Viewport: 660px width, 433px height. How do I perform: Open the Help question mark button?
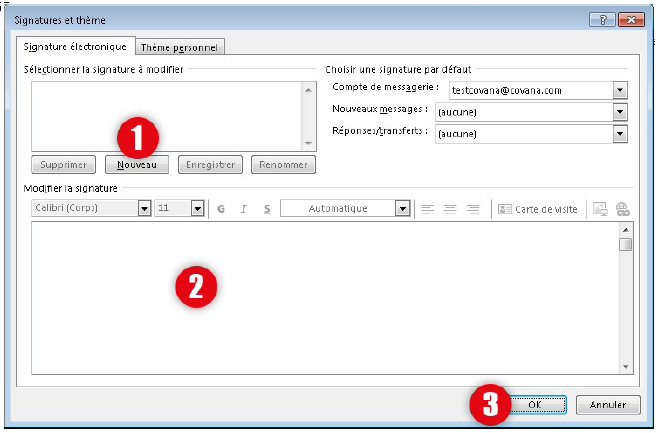pos(607,20)
